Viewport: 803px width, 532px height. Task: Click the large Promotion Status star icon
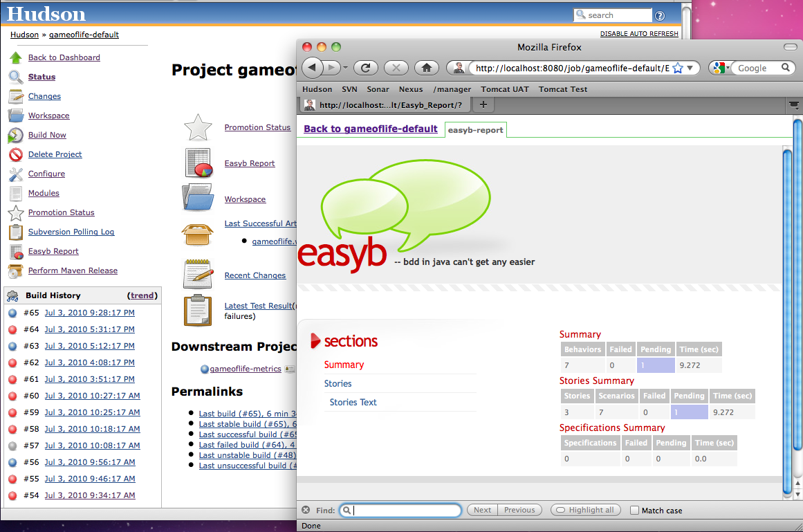point(199,128)
